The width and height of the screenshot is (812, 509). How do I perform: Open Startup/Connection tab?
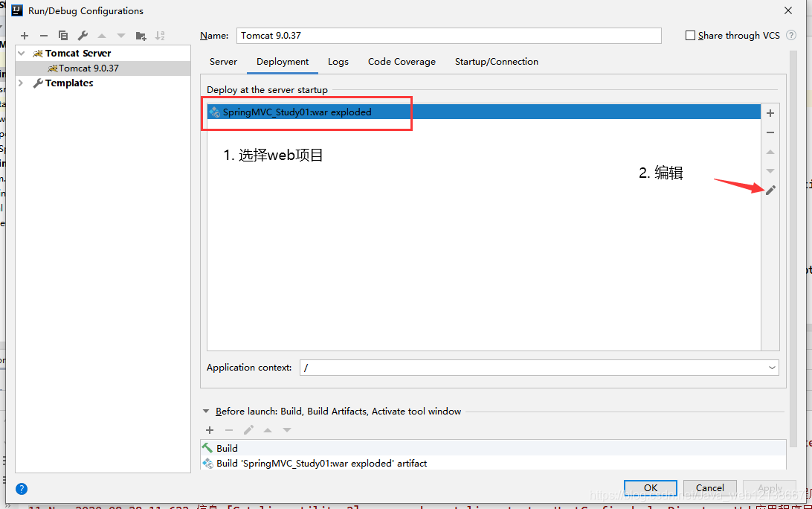[x=497, y=62]
